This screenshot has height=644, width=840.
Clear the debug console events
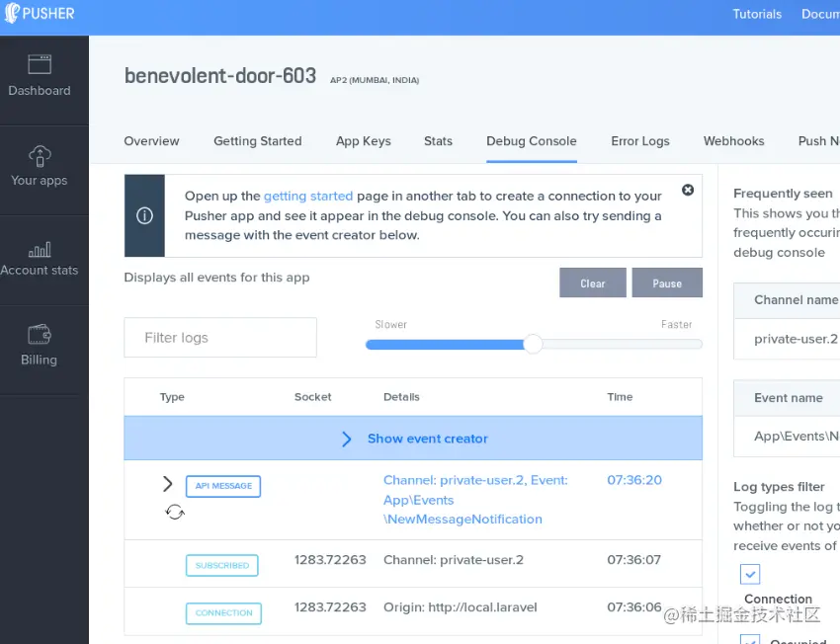pos(593,282)
